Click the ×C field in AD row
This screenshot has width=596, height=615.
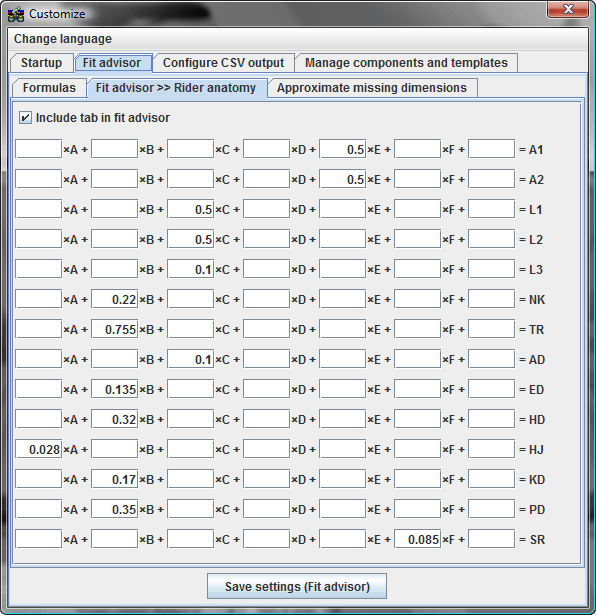pyautogui.click(x=191, y=359)
